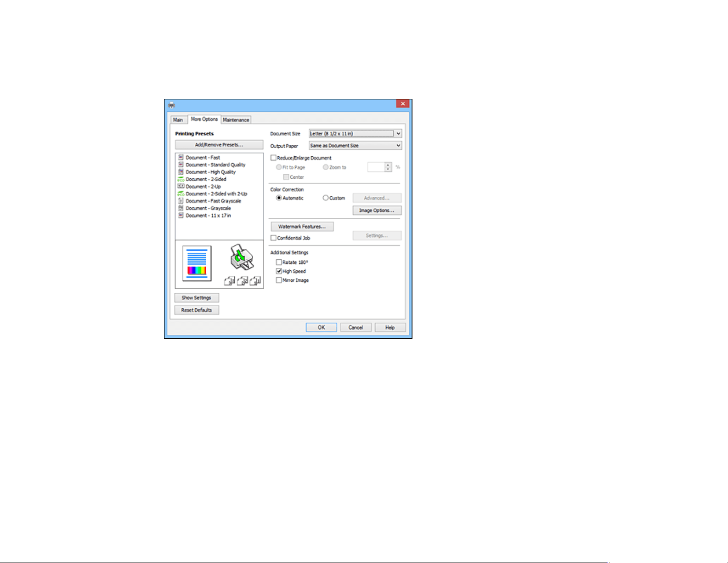Select the Document - Fast preset icon
This screenshot has height=563, width=728.
pos(181,157)
